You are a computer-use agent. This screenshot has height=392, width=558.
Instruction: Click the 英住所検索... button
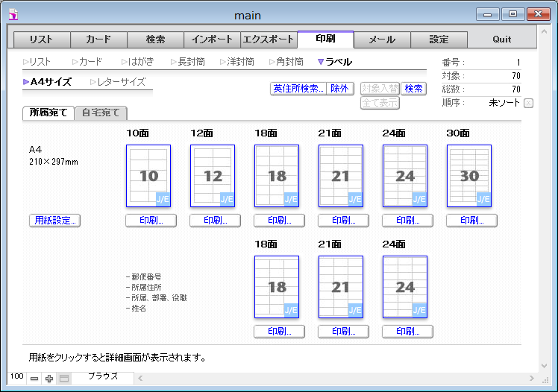[x=298, y=89]
